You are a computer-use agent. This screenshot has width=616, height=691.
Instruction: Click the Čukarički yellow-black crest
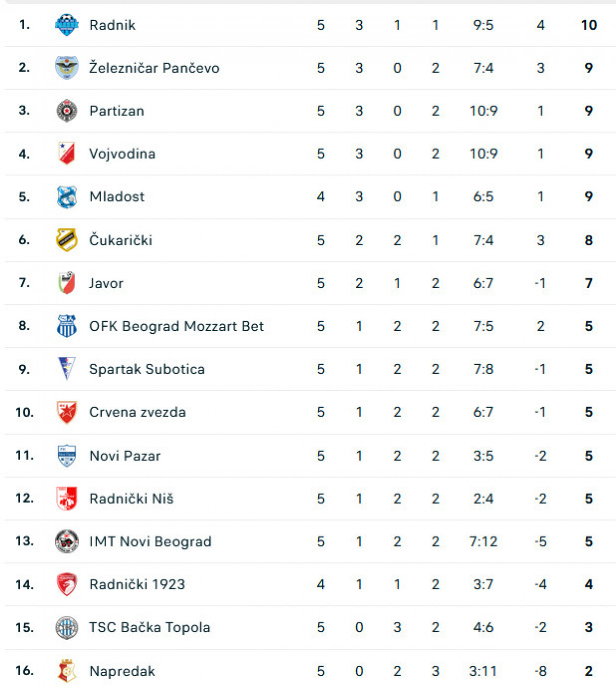click(67, 240)
